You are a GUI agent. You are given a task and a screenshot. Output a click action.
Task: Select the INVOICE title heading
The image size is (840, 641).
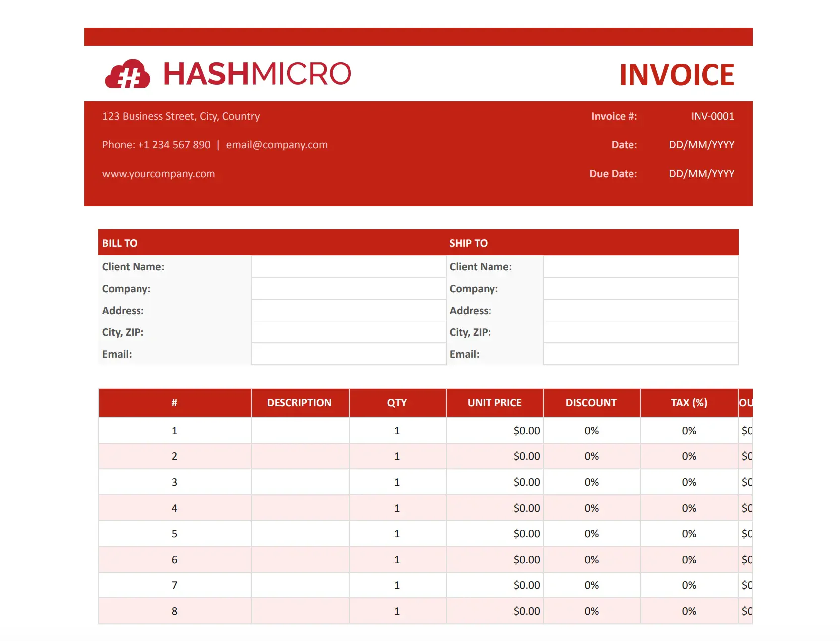[677, 75]
